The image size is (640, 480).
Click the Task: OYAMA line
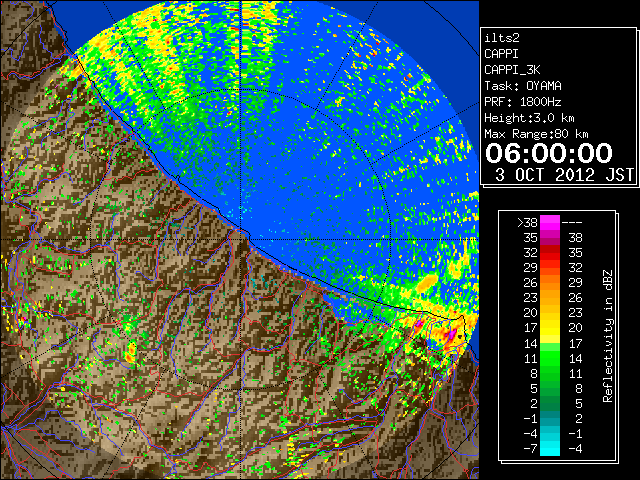(x=523, y=86)
